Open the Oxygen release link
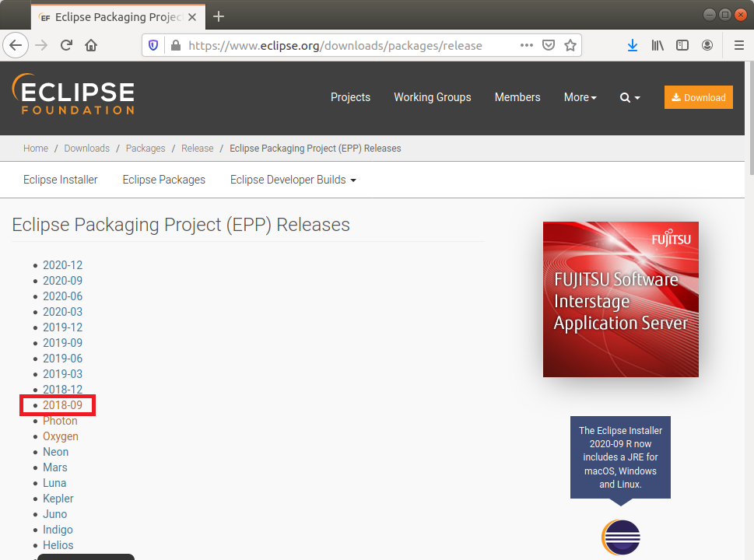Image resolution: width=754 pixels, height=560 pixels. 61,436
